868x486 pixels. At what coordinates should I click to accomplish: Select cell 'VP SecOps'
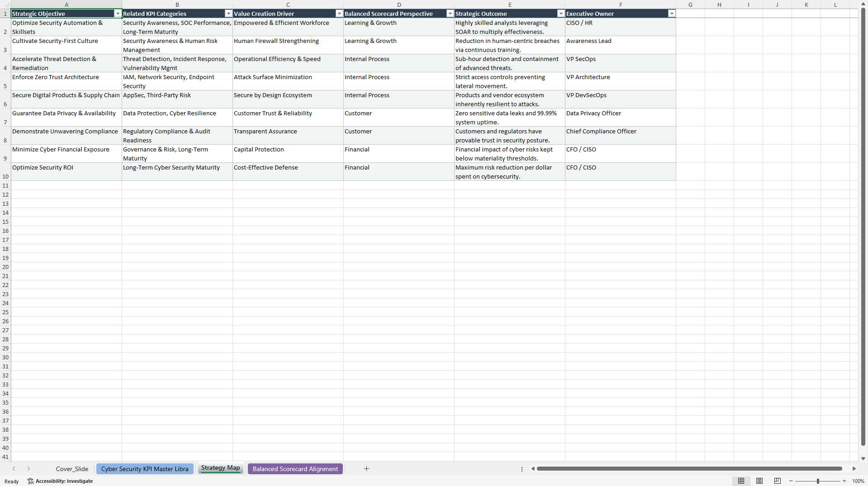(621, 63)
